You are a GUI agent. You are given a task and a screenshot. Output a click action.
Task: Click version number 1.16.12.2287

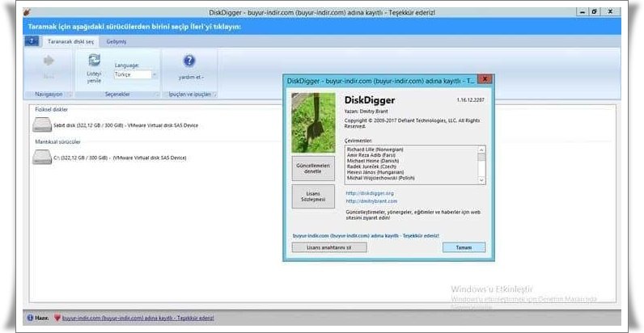pyautogui.click(x=470, y=99)
